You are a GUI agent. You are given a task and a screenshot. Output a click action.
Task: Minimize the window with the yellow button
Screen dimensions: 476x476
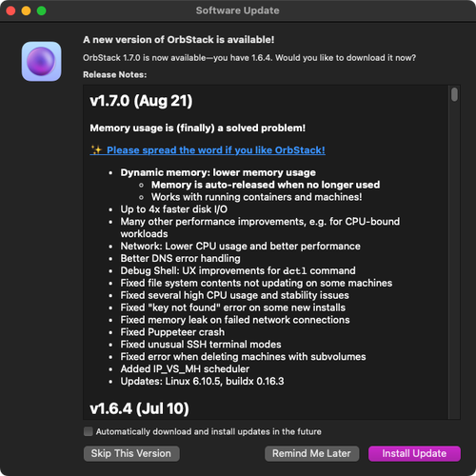click(26, 10)
